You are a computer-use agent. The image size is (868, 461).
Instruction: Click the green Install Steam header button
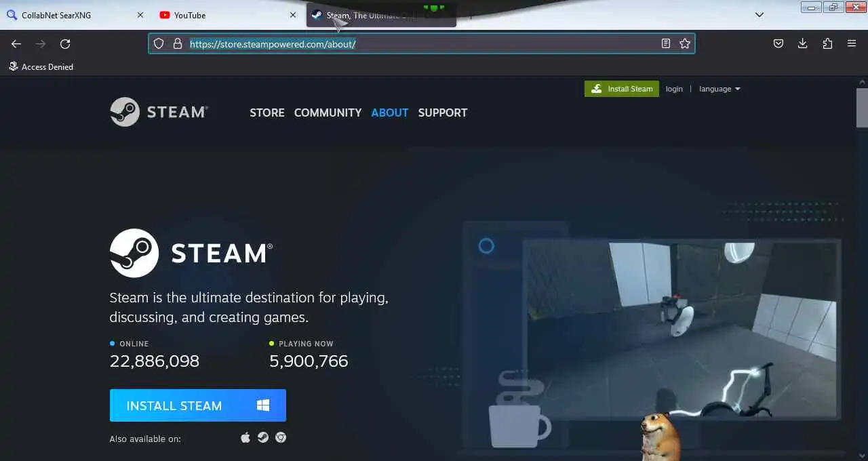coord(622,89)
